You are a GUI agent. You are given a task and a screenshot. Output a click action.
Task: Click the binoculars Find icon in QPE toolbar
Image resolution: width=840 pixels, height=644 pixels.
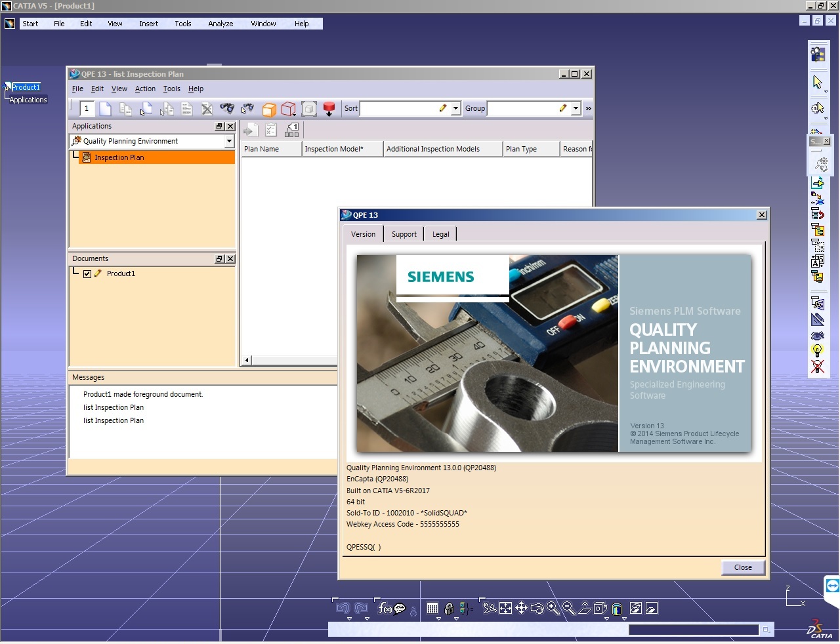pyautogui.click(x=227, y=109)
